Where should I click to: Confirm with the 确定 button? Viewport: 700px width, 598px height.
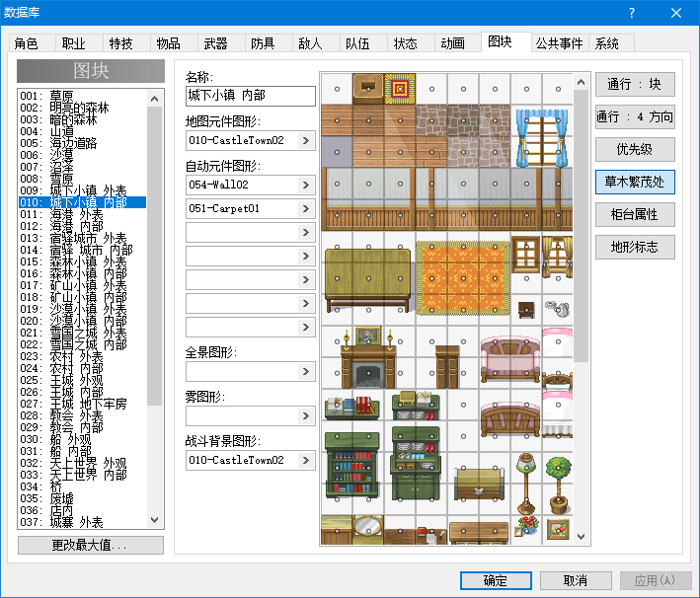coord(496,580)
